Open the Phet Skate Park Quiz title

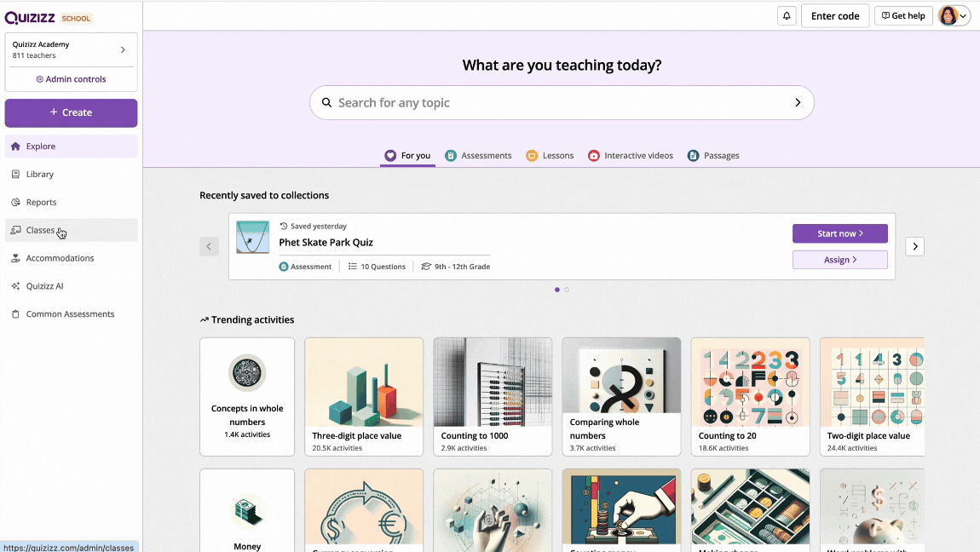pyautogui.click(x=326, y=242)
